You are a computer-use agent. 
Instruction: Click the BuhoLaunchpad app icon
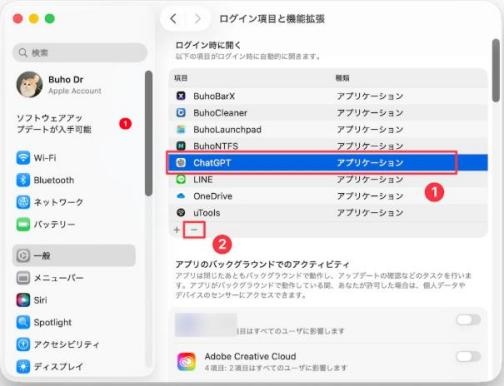click(181, 129)
